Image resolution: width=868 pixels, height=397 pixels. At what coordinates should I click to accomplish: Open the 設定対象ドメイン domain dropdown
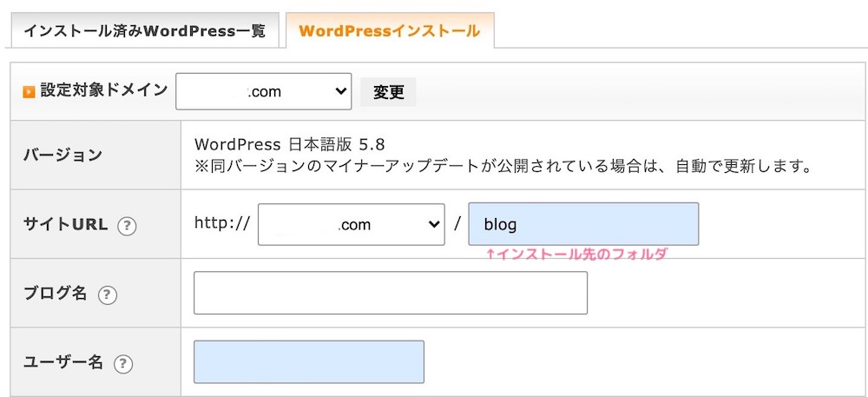tap(264, 91)
